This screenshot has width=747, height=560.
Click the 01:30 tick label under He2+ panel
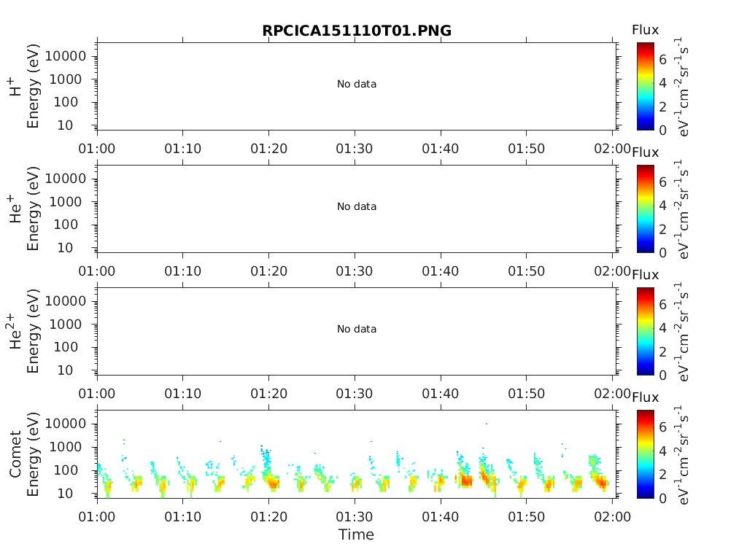pos(355,394)
